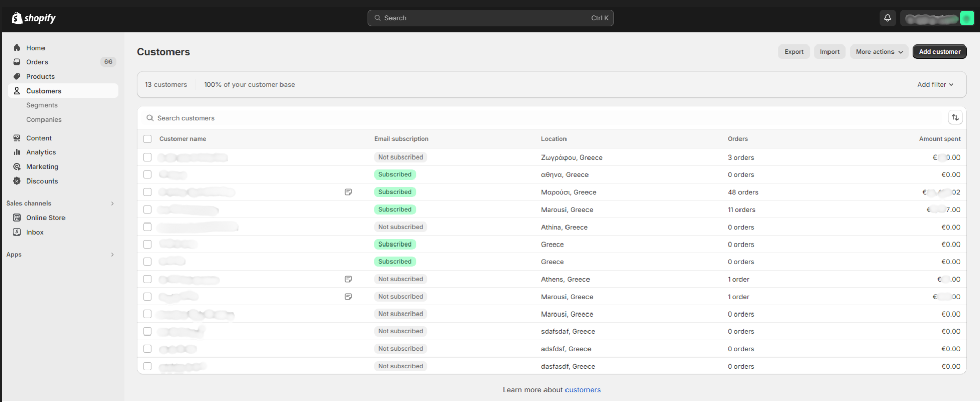
Task: Click the '48 orders' cell
Action: pyautogui.click(x=743, y=192)
